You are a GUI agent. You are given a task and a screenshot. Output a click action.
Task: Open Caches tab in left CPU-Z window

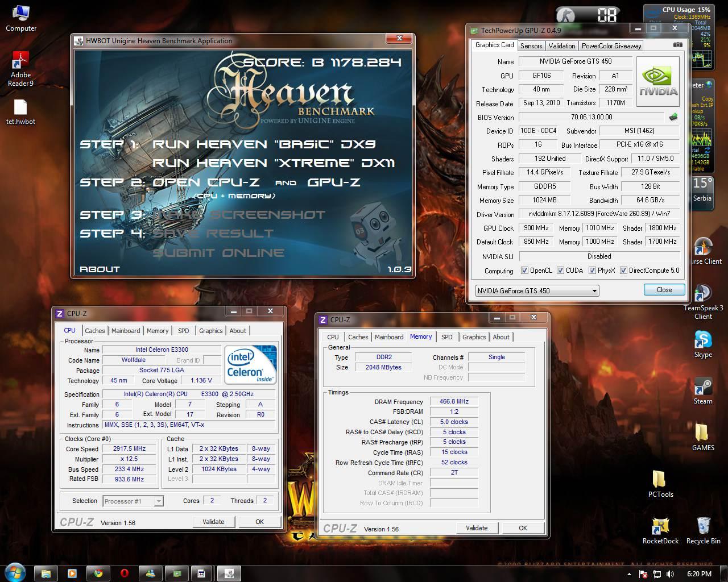click(94, 331)
